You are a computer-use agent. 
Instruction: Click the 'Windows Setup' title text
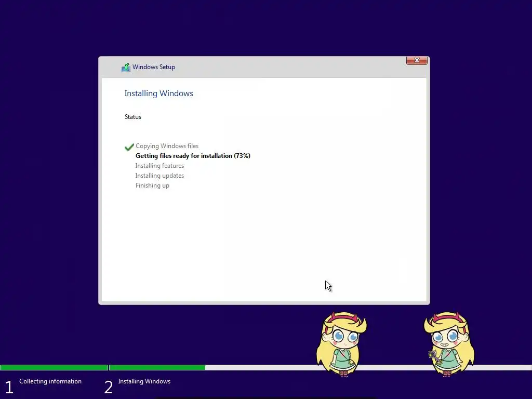[x=154, y=67]
